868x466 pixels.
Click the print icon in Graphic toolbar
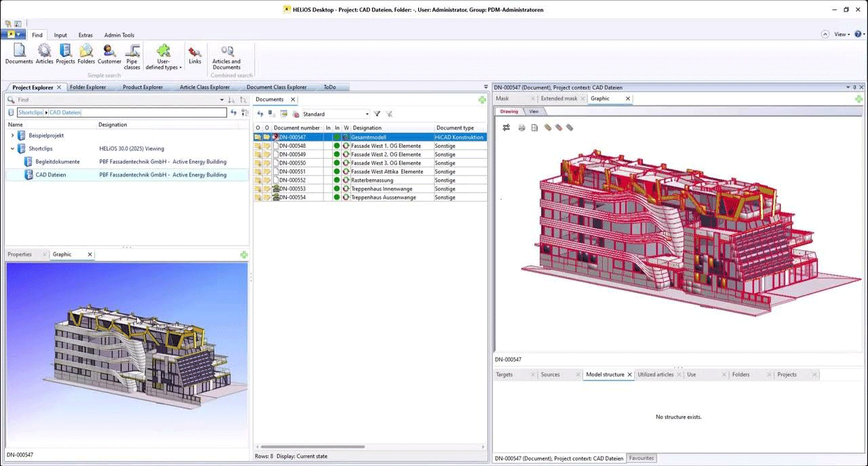click(521, 128)
